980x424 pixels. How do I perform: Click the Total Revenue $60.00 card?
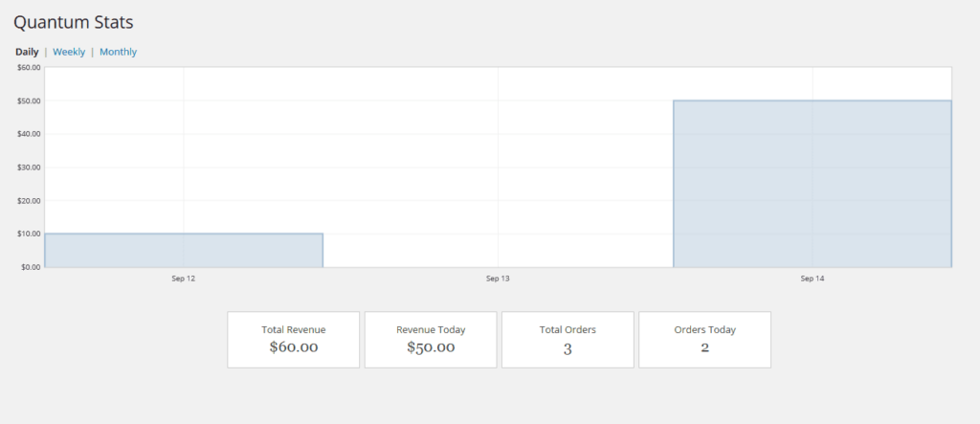point(294,340)
